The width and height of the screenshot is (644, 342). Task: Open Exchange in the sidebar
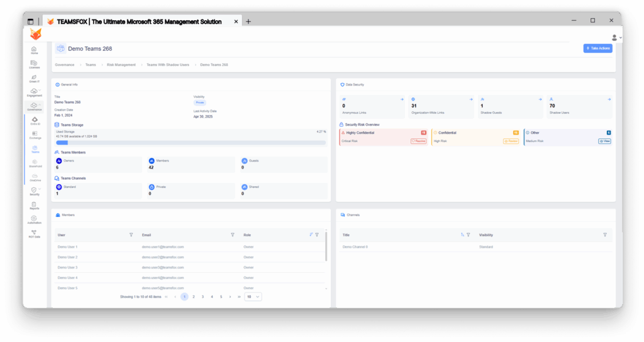pyautogui.click(x=35, y=135)
